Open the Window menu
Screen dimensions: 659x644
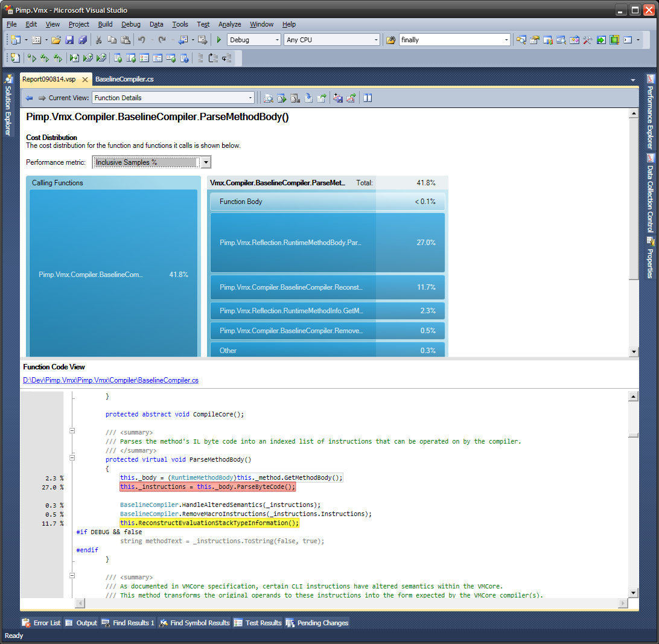(x=261, y=24)
